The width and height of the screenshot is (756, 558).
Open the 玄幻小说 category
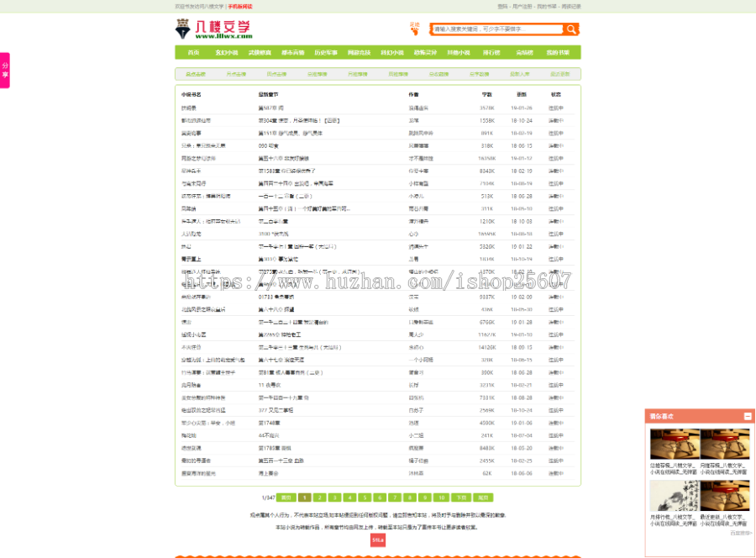[x=227, y=53]
